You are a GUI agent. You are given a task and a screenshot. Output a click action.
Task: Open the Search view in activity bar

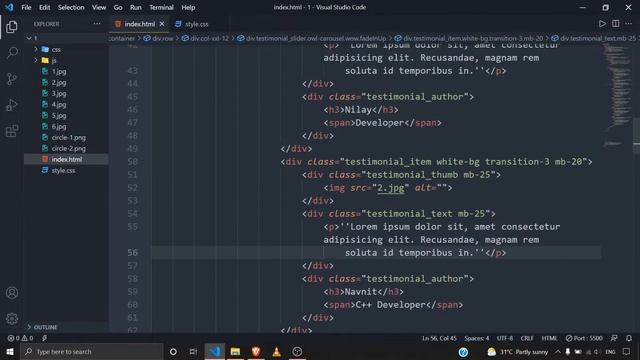coord(12,53)
